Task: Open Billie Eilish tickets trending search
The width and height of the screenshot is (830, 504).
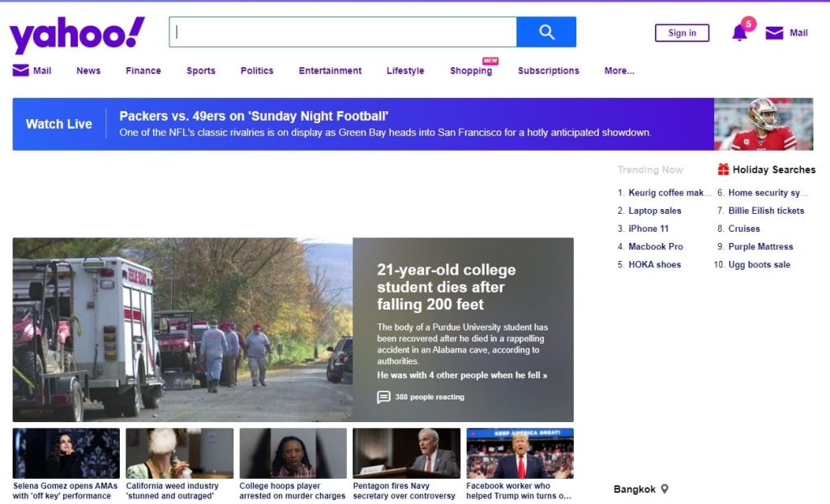Action: point(766,211)
